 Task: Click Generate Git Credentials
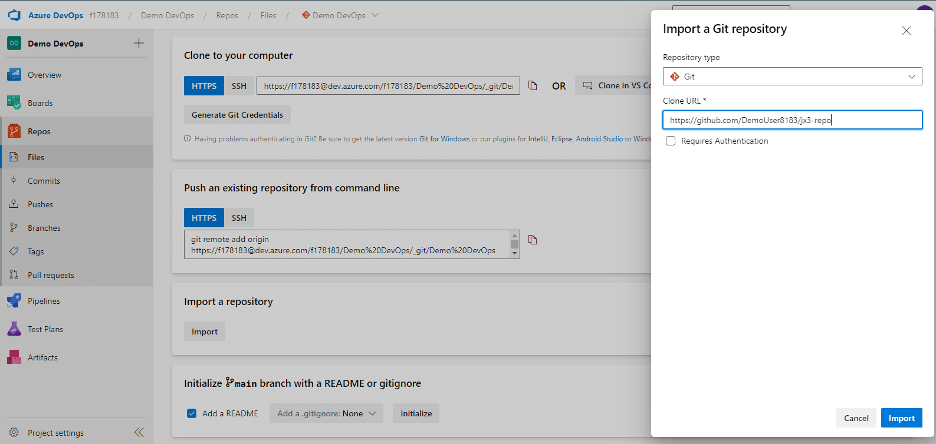(x=238, y=115)
